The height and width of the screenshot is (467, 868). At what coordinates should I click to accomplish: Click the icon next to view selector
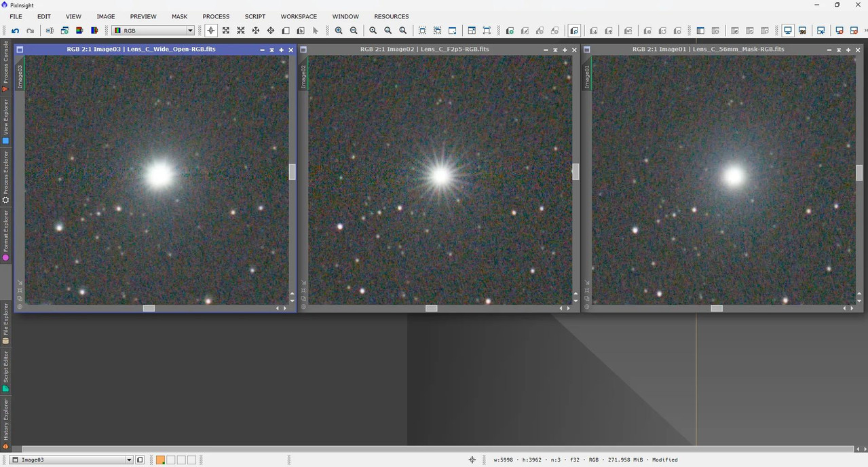pyautogui.click(x=140, y=460)
